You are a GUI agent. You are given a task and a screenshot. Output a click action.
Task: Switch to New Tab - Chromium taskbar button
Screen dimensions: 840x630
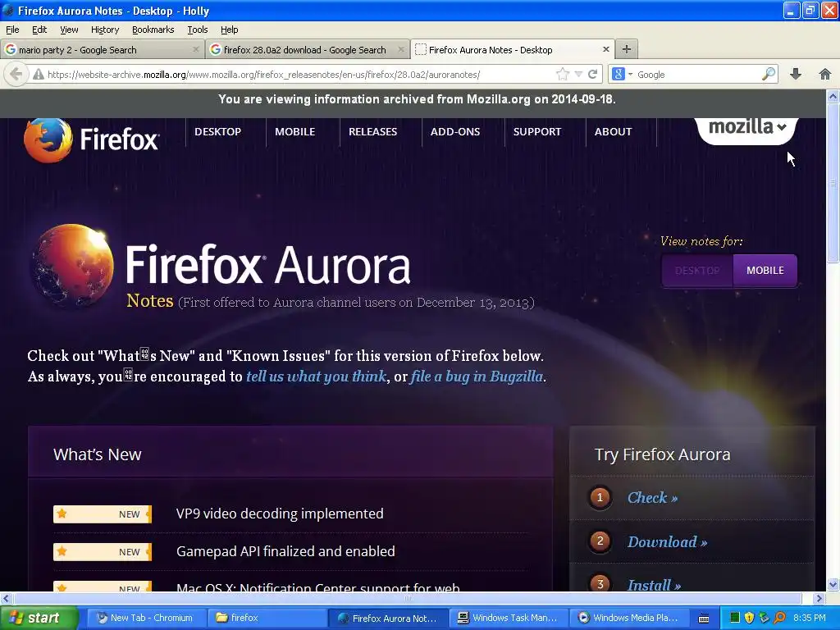pos(145,618)
